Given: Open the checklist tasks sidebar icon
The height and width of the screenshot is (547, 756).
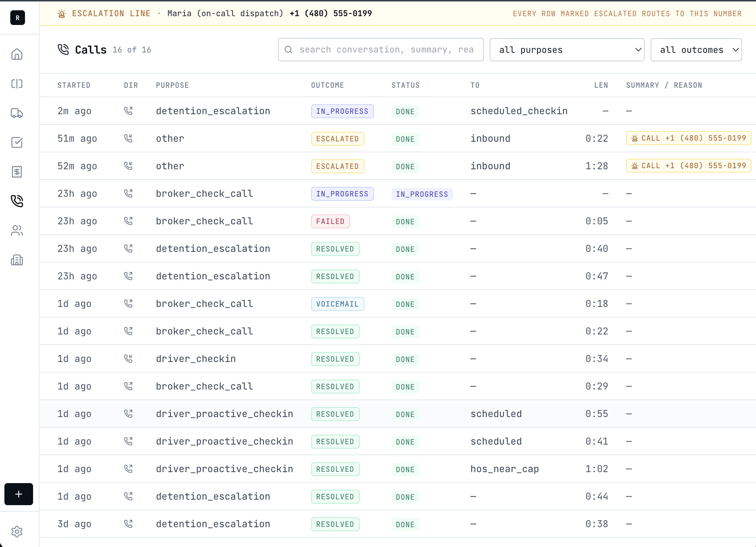Looking at the screenshot, I should tap(17, 142).
